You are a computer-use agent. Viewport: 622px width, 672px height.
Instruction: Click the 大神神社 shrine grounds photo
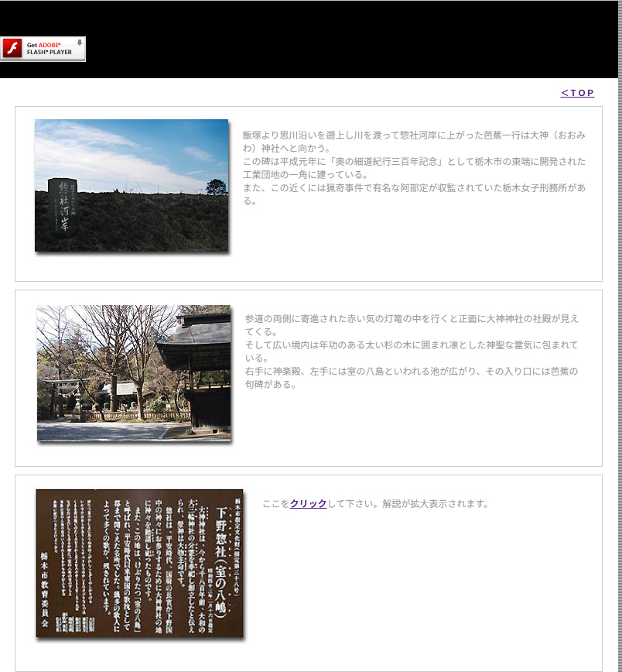134,373
